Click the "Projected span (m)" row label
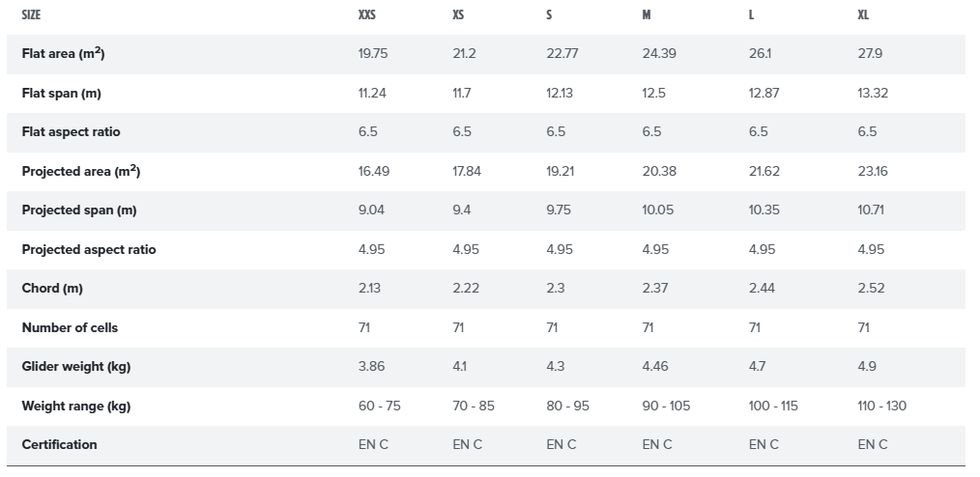This screenshot has height=477, width=980. pos(79,210)
